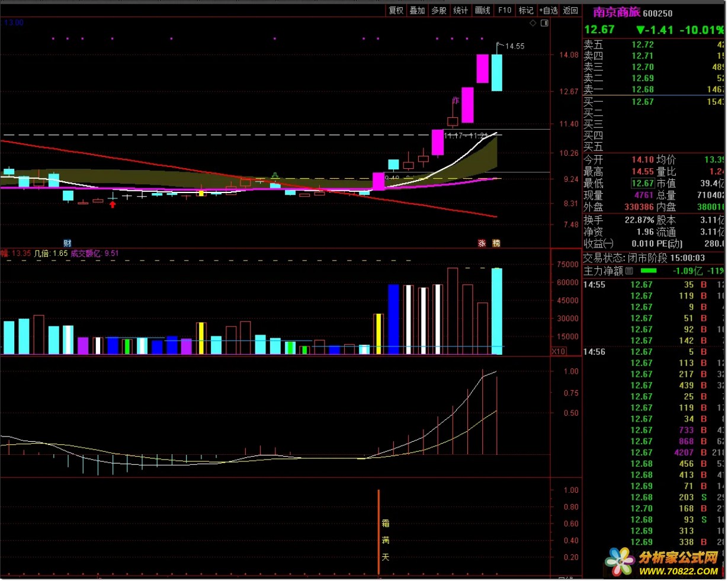Click the 返回 back button
This screenshot has width=728, height=581.
click(570, 10)
